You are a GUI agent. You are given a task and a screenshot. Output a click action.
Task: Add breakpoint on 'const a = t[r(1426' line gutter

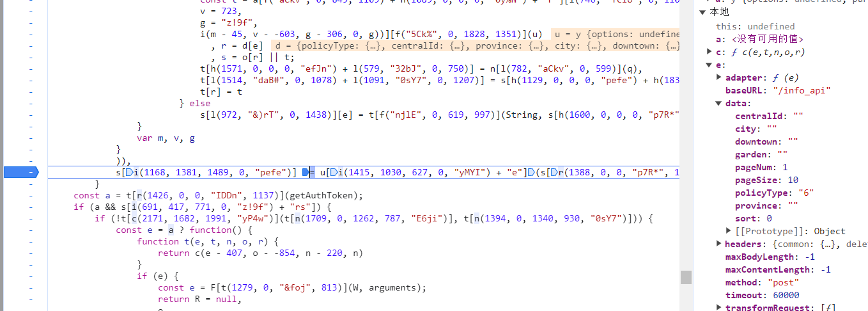click(29, 195)
